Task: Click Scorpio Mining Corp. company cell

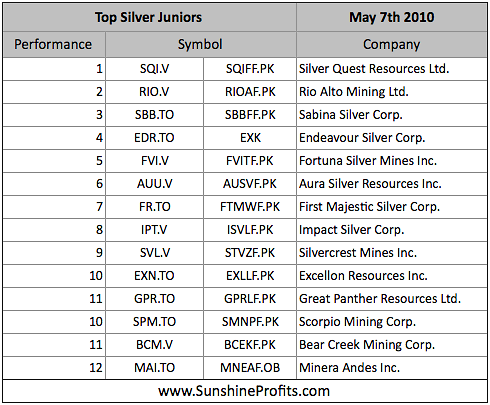Action: tap(392, 322)
